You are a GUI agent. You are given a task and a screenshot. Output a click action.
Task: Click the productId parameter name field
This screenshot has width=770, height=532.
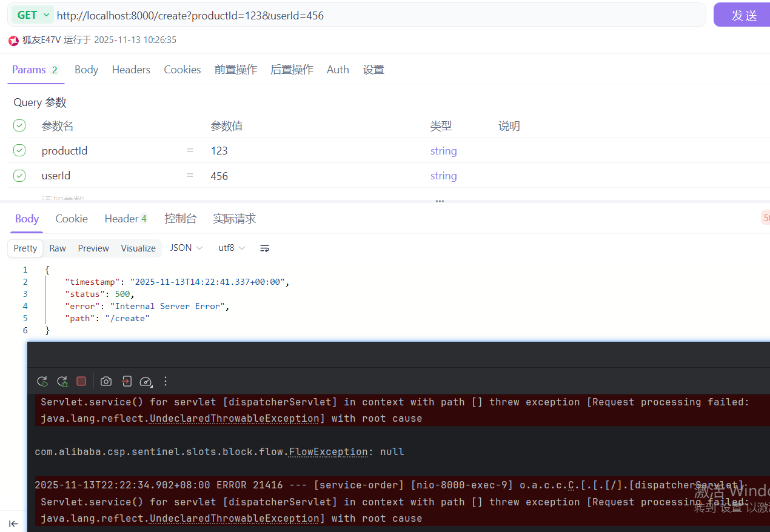click(65, 151)
